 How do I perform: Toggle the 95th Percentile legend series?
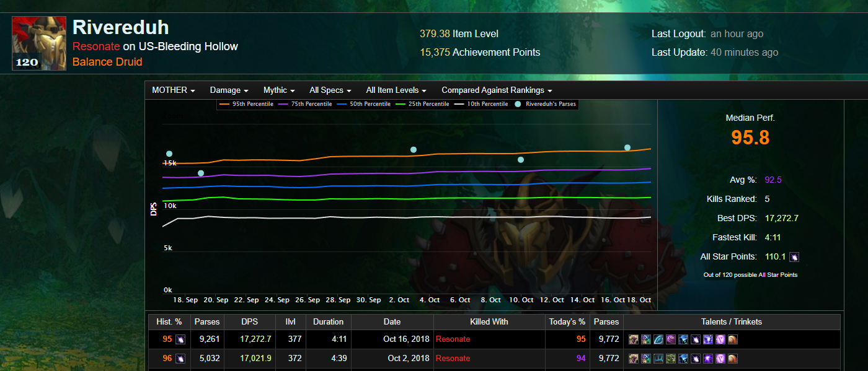(x=248, y=104)
